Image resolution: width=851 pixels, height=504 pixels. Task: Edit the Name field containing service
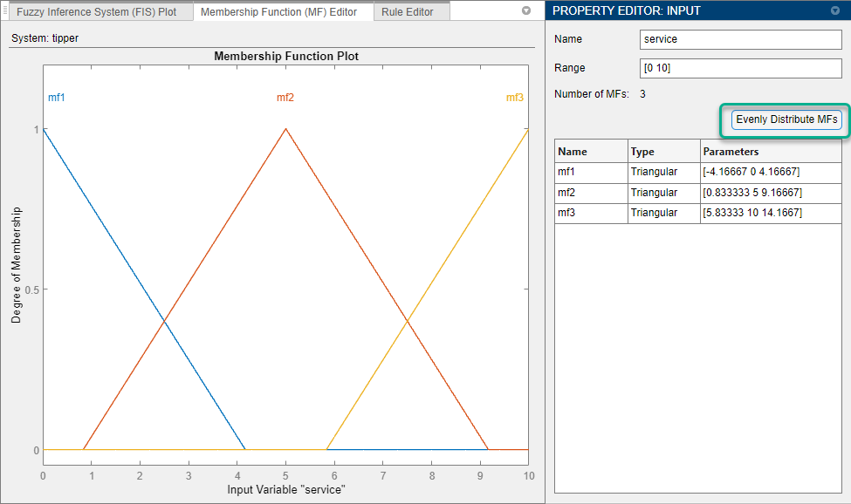pyautogui.click(x=740, y=39)
